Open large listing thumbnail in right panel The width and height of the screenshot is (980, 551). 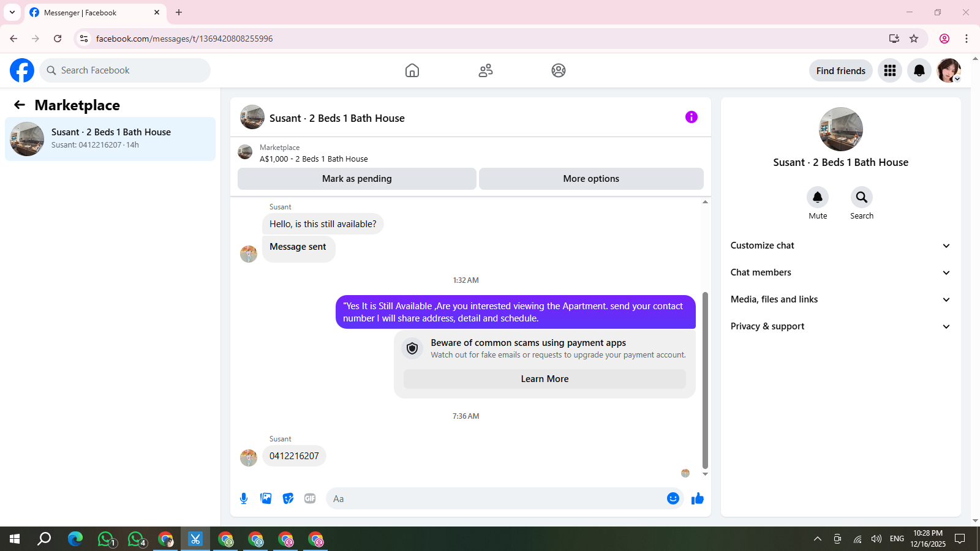tap(841, 129)
